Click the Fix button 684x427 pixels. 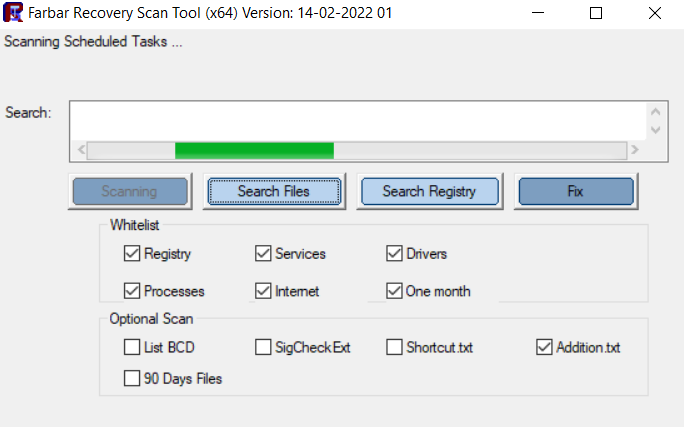pyautogui.click(x=576, y=191)
